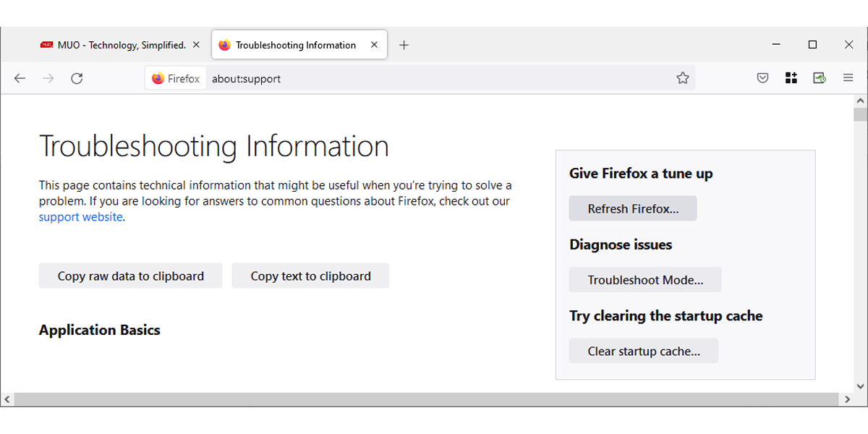
Task: Click the green checkmark extension icon
Action: [819, 79]
